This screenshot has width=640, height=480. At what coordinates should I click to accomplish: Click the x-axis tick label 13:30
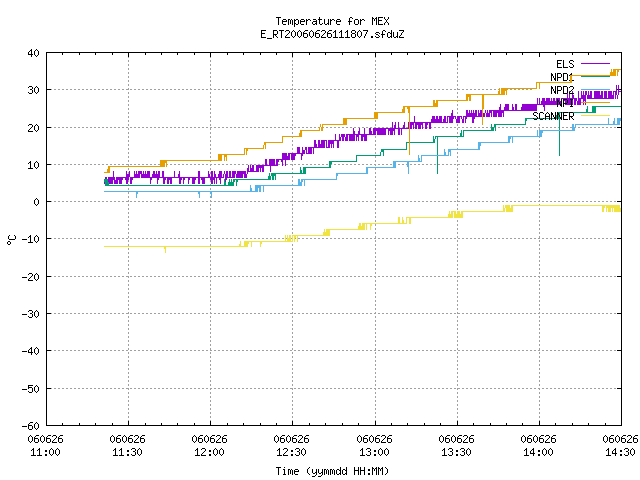(x=456, y=452)
